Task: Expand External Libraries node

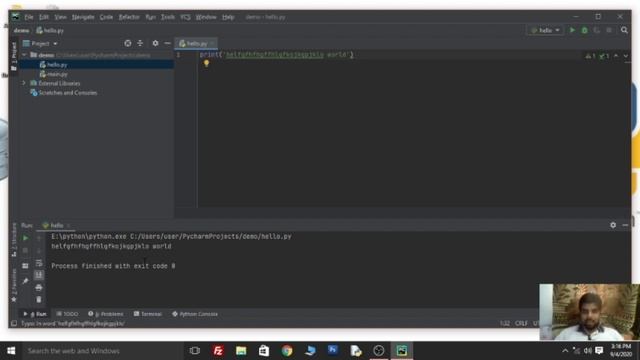Action: (x=24, y=83)
